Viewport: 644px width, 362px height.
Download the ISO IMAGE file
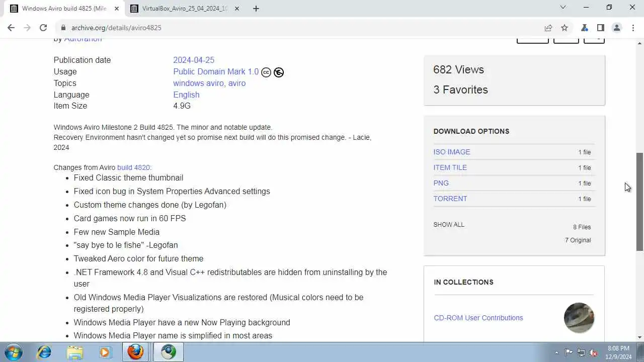tap(452, 152)
